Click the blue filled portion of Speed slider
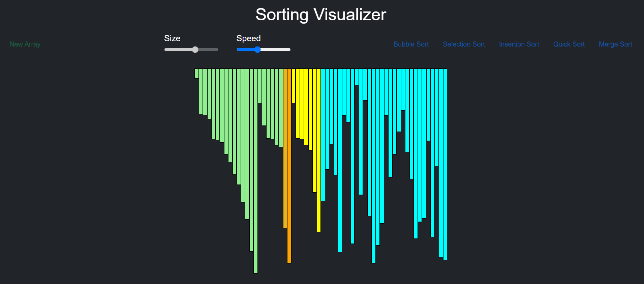 point(246,50)
